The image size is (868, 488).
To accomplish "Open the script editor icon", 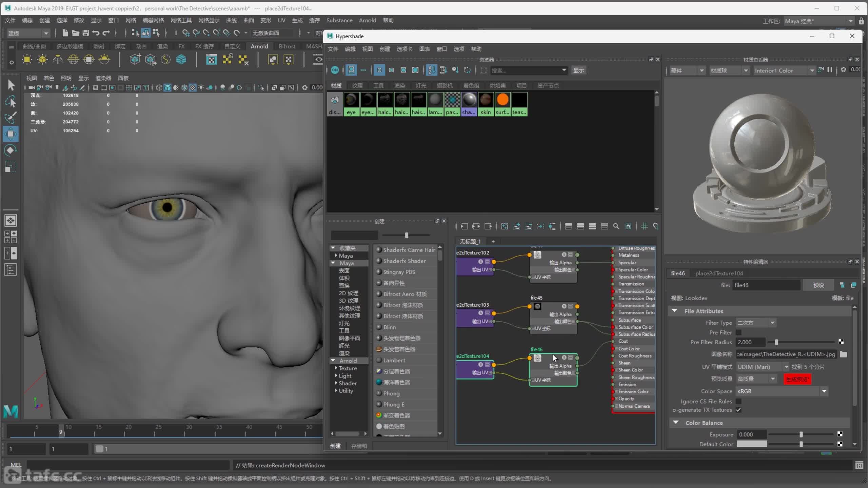I will [859, 465].
